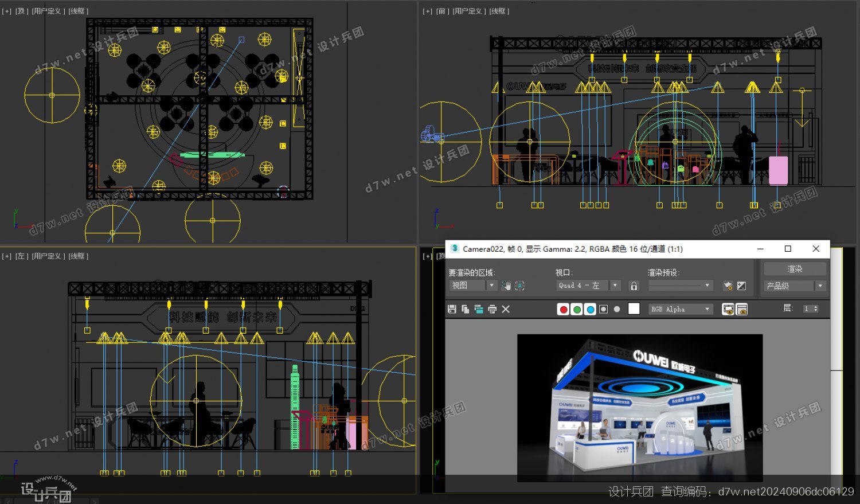Screen dimensions: 860x504
Task: Open the area to render 视图 dropdown
Action: [x=473, y=286]
